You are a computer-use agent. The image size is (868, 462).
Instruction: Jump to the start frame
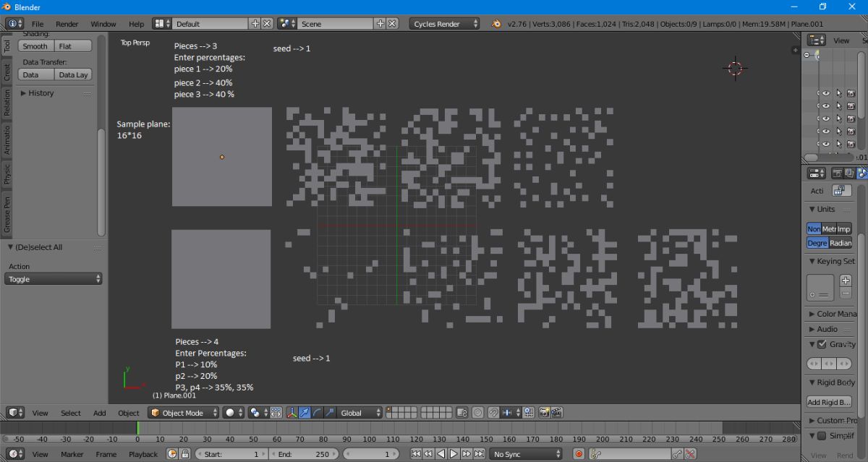[x=416, y=454]
